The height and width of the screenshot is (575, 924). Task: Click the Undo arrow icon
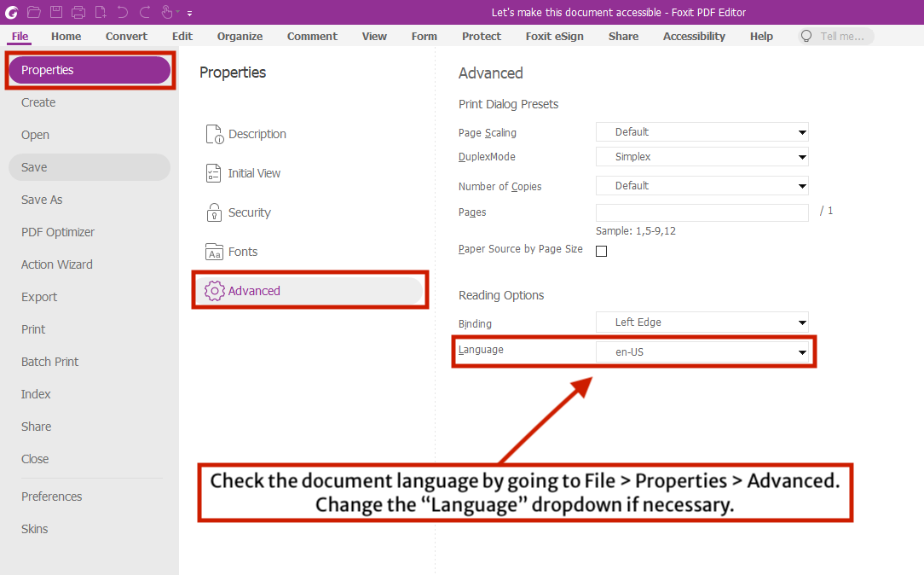(123, 12)
